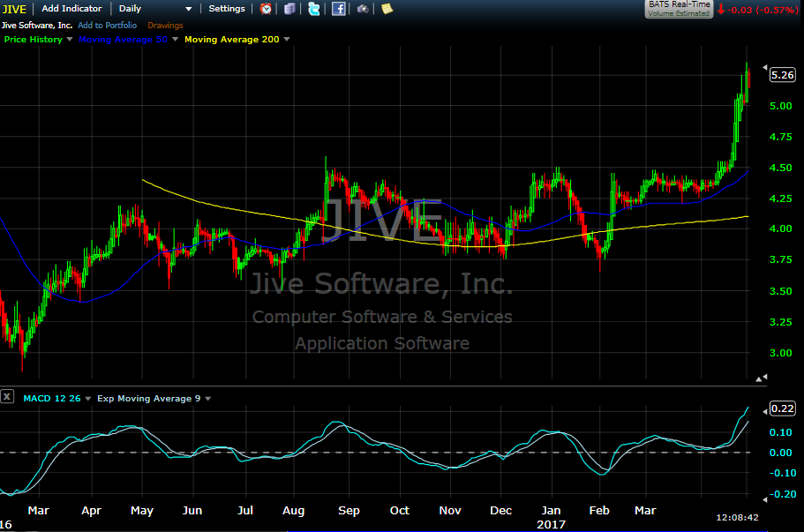
Task: Set a price alert with the alarm clock icon
Action: [x=266, y=9]
